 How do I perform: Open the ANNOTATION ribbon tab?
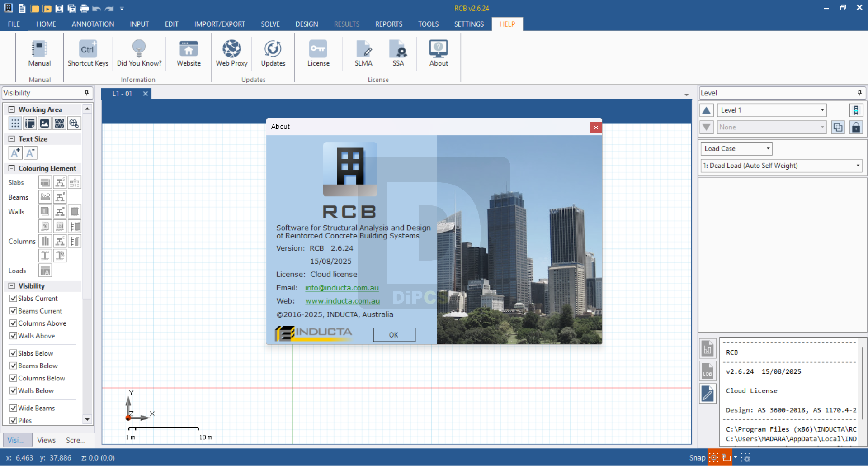(x=93, y=24)
